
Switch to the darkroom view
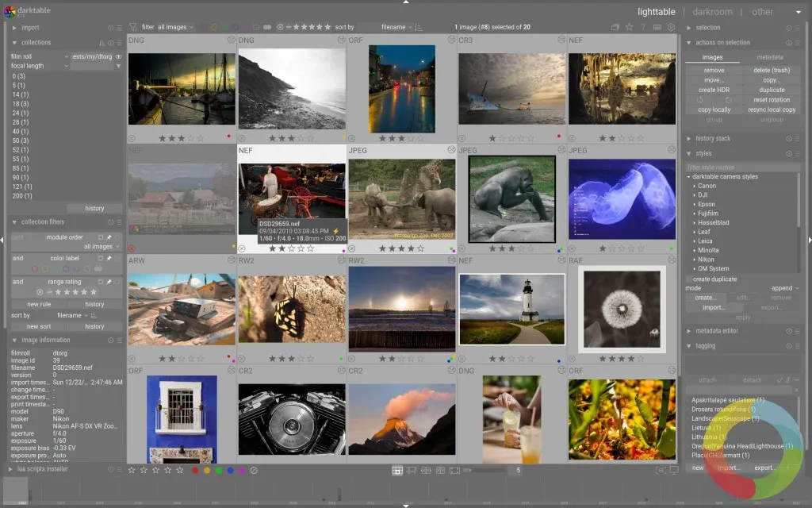pos(713,11)
